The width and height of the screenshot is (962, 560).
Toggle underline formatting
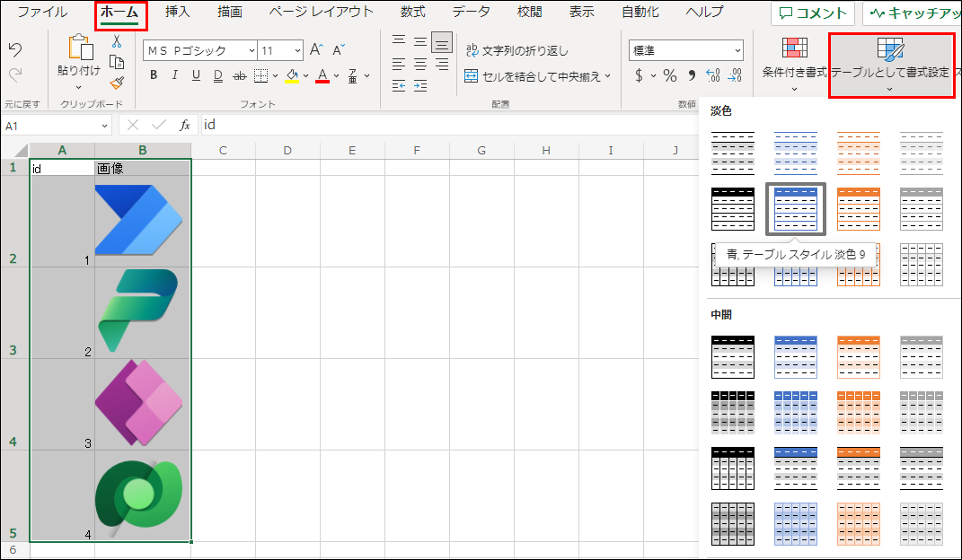coord(197,75)
